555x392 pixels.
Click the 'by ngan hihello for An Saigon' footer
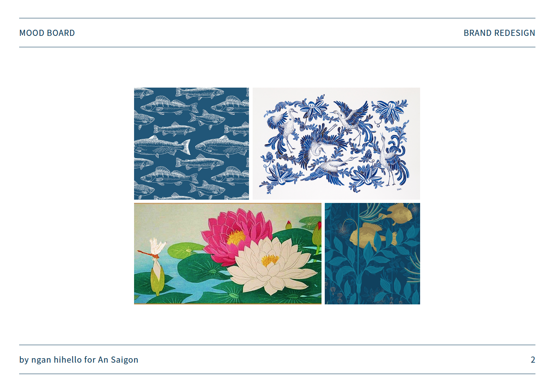[79, 360]
